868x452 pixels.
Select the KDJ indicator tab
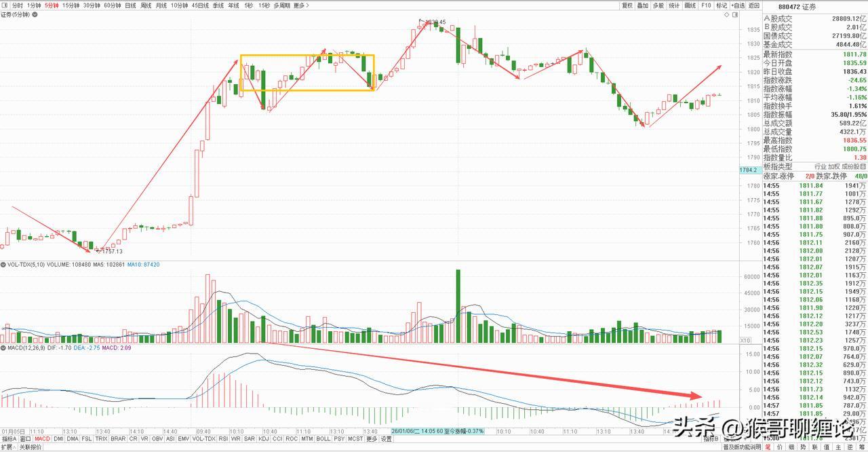[x=264, y=438]
